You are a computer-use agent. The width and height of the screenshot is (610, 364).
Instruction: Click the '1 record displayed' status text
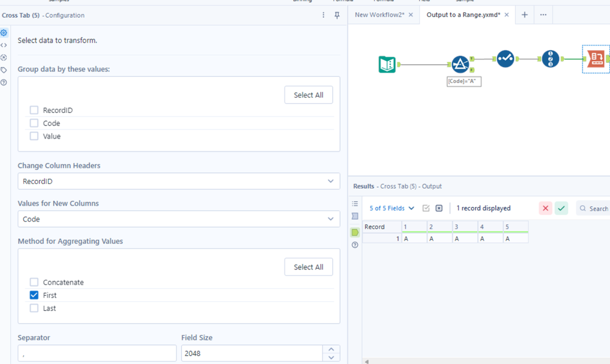coord(483,208)
